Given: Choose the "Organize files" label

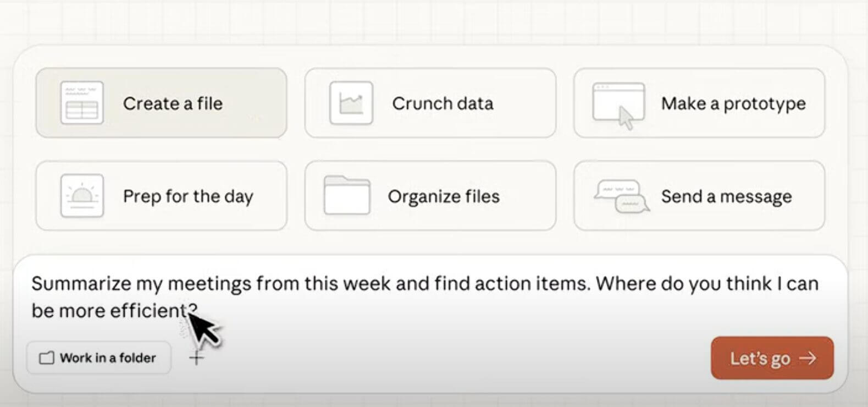Looking at the screenshot, I should click(x=444, y=196).
